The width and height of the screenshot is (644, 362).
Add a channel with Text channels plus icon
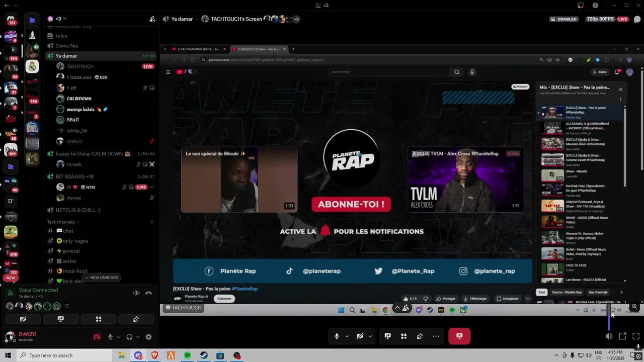coord(152,222)
